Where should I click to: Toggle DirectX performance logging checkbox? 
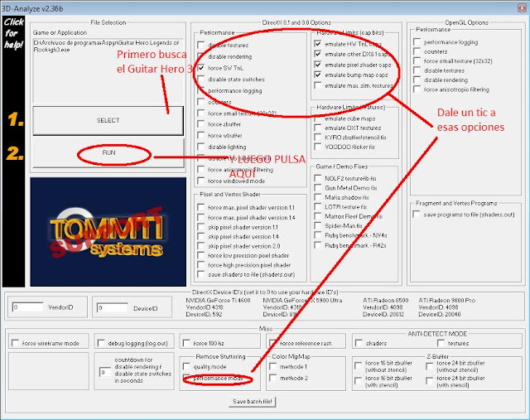pos(201,90)
